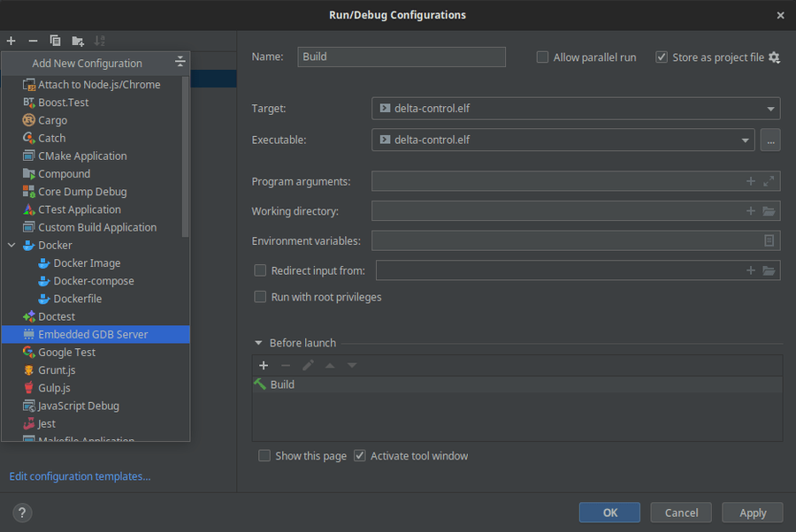Add a new Before launch task

(264, 365)
